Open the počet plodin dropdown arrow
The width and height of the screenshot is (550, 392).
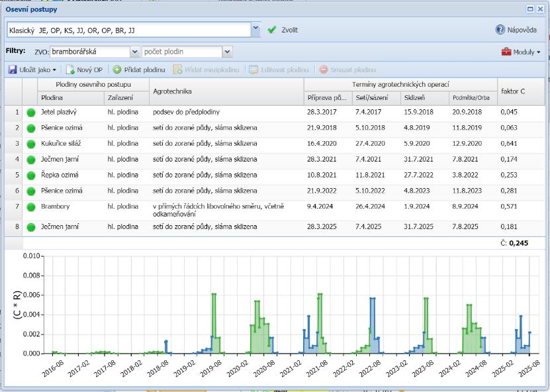(x=227, y=52)
